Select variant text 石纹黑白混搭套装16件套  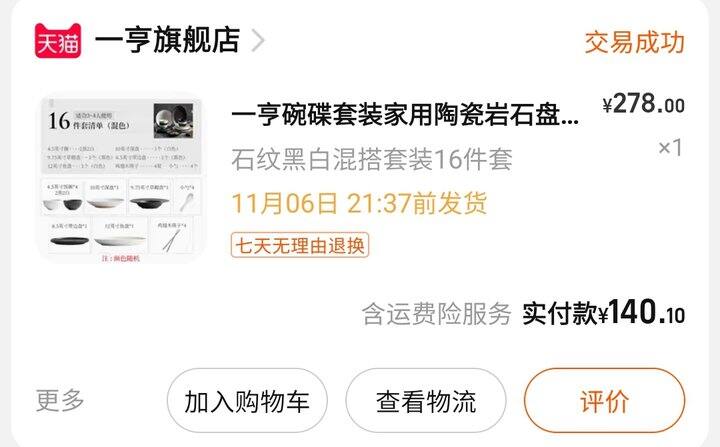pyautogui.click(x=371, y=159)
